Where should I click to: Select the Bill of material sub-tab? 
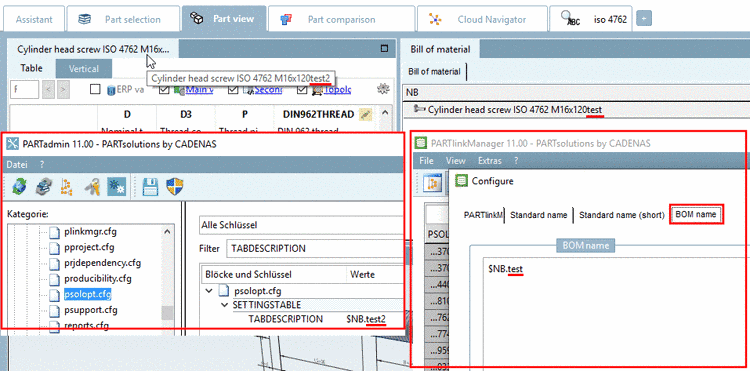(x=434, y=72)
